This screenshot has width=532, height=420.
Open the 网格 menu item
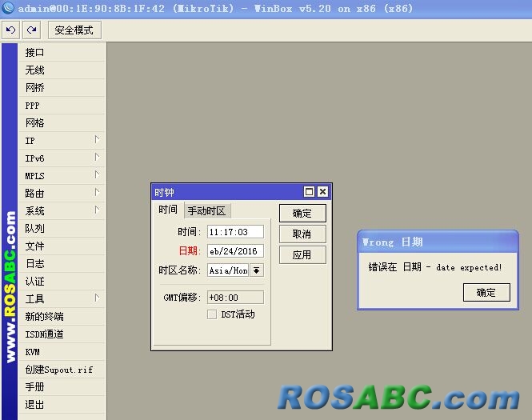(62, 123)
